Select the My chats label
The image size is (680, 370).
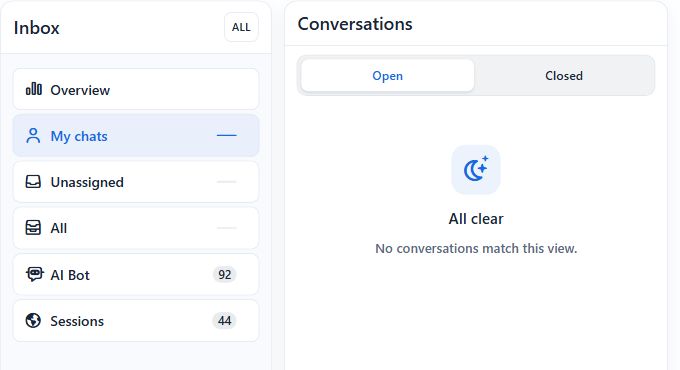[x=79, y=136]
